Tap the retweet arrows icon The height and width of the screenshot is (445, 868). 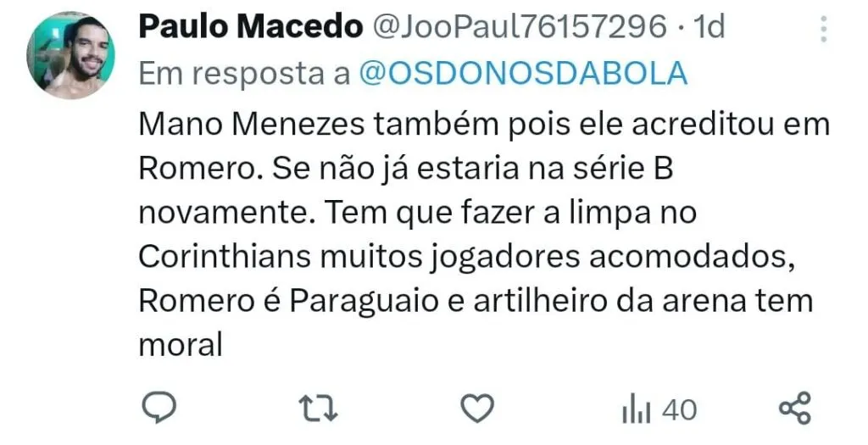pos(319,409)
